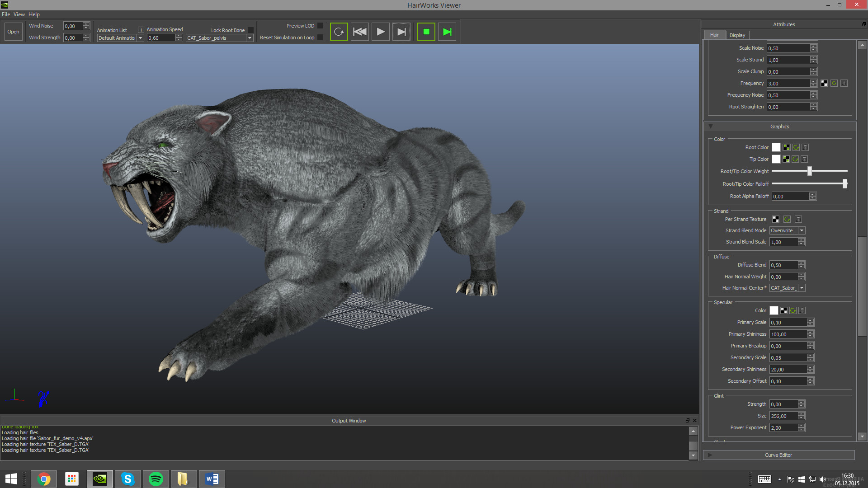
Task: Open Skype from the taskbar
Action: (128, 479)
